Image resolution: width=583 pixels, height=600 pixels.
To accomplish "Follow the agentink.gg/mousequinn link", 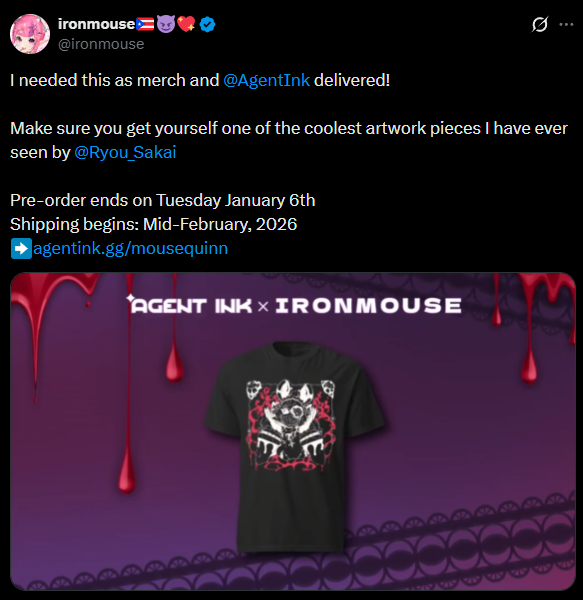I will coord(130,248).
